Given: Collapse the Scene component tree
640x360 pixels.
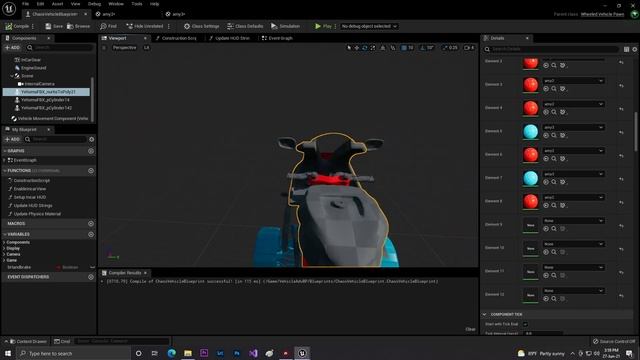Looking at the screenshot, I should coord(12,76).
